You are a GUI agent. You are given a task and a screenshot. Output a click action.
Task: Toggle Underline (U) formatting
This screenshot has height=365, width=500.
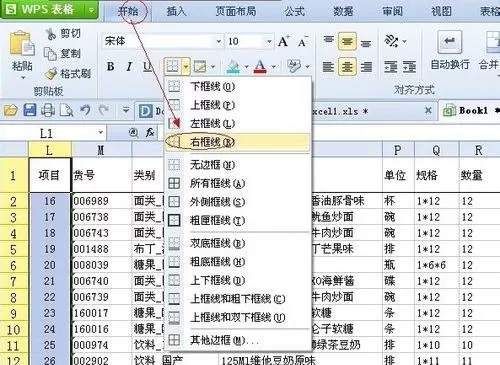click(x=147, y=67)
